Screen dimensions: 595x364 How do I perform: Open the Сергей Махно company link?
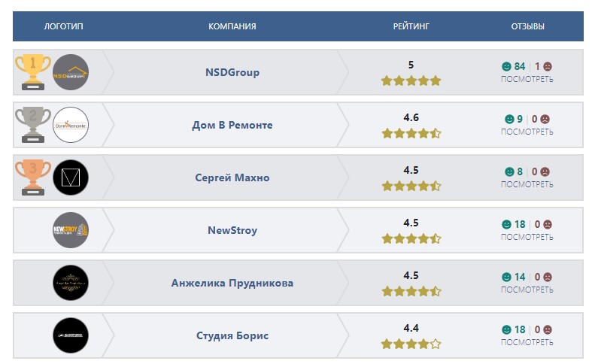pos(232,178)
